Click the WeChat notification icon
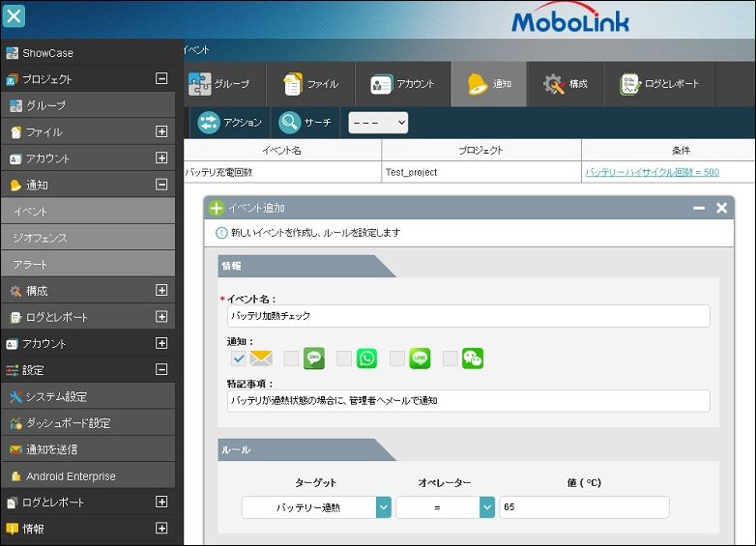756x546 pixels. tap(472, 359)
